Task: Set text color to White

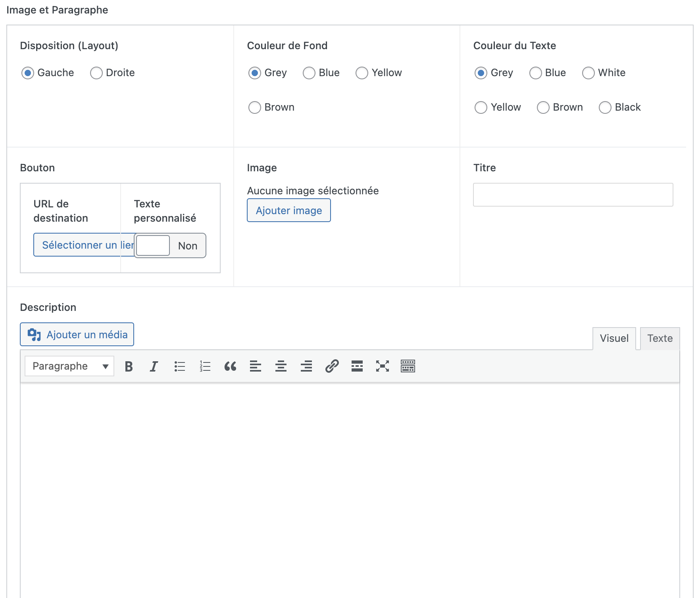Action: [x=588, y=73]
